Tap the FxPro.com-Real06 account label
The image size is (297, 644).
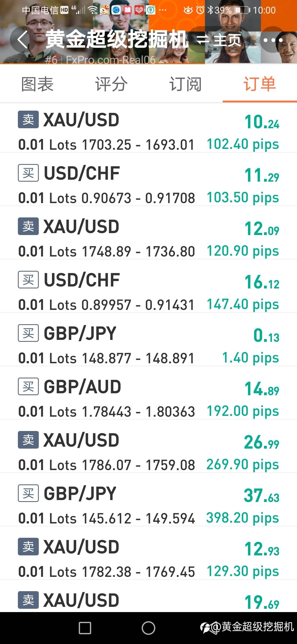(x=111, y=60)
